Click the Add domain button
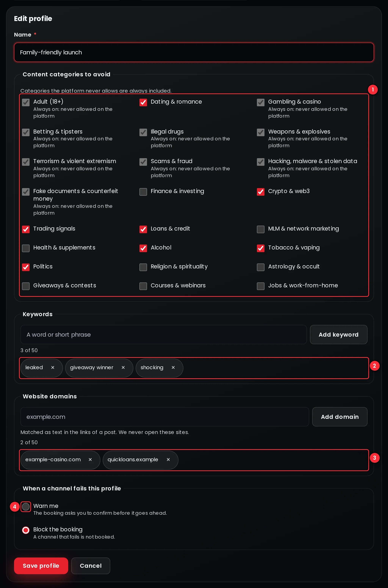The height and width of the screenshot is (588, 388). tap(340, 417)
